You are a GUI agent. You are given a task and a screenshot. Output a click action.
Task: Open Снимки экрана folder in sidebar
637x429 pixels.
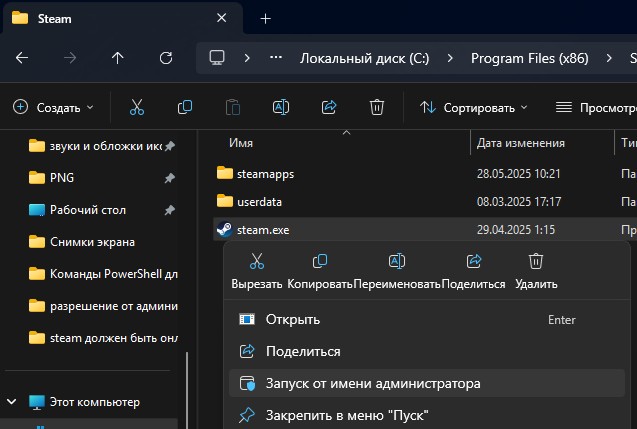click(x=82, y=242)
